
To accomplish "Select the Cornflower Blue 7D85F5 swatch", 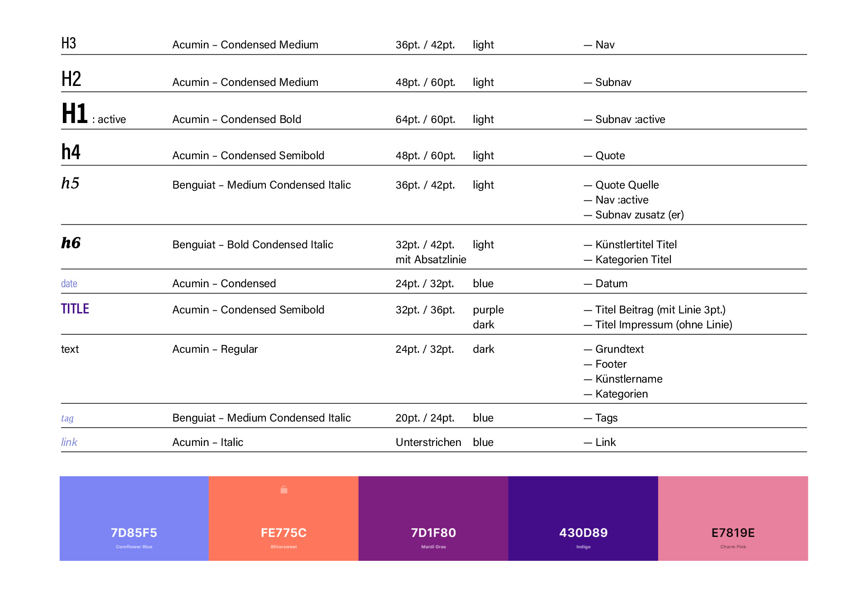I will (x=134, y=518).
